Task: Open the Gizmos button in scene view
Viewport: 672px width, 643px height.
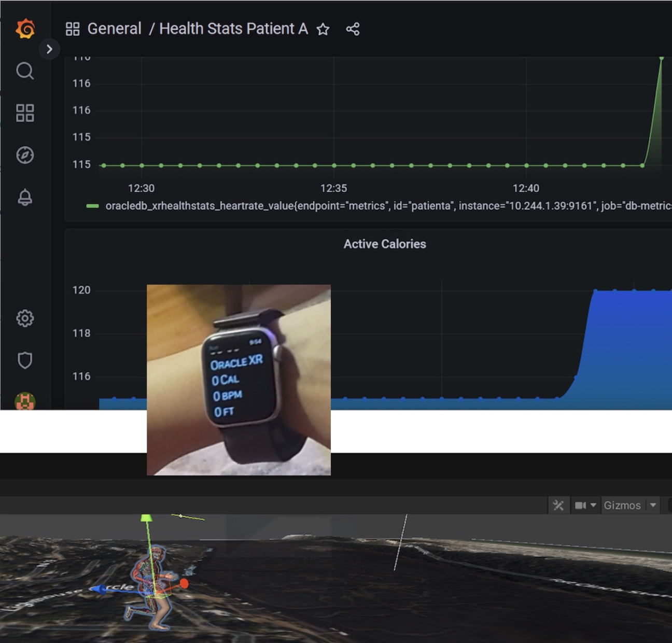Action: [x=622, y=505]
